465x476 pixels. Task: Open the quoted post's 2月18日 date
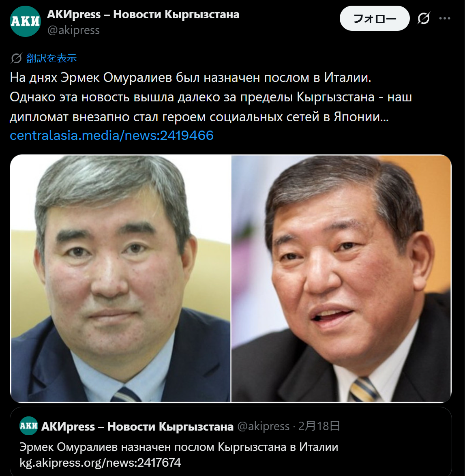pyautogui.click(x=319, y=426)
